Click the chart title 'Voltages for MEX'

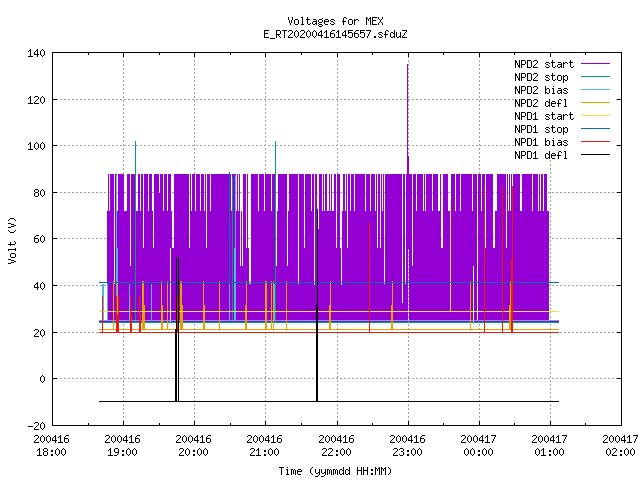click(x=335, y=21)
